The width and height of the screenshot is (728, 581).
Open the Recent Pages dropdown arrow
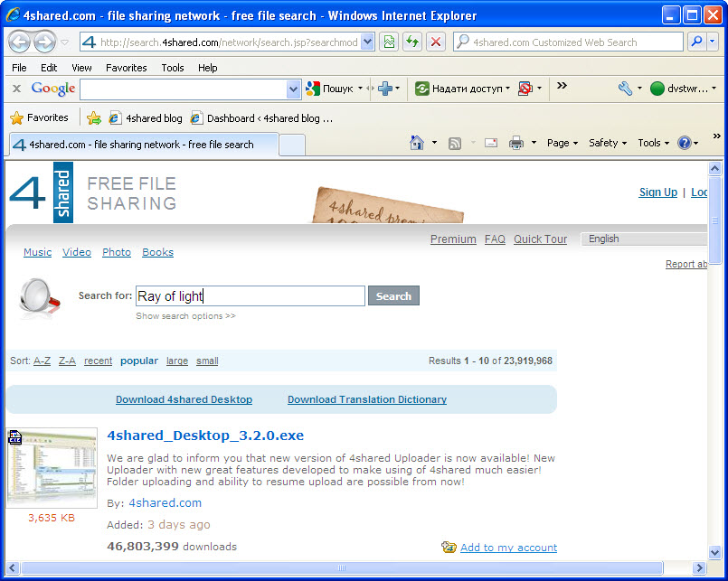tap(65, 42)
